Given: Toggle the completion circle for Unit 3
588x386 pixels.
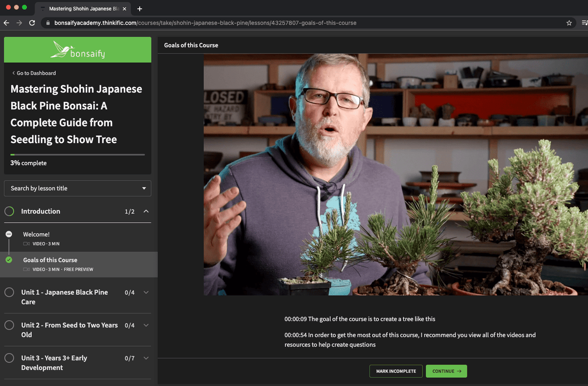Looking at the screenshot, I should tap(8, 358).
